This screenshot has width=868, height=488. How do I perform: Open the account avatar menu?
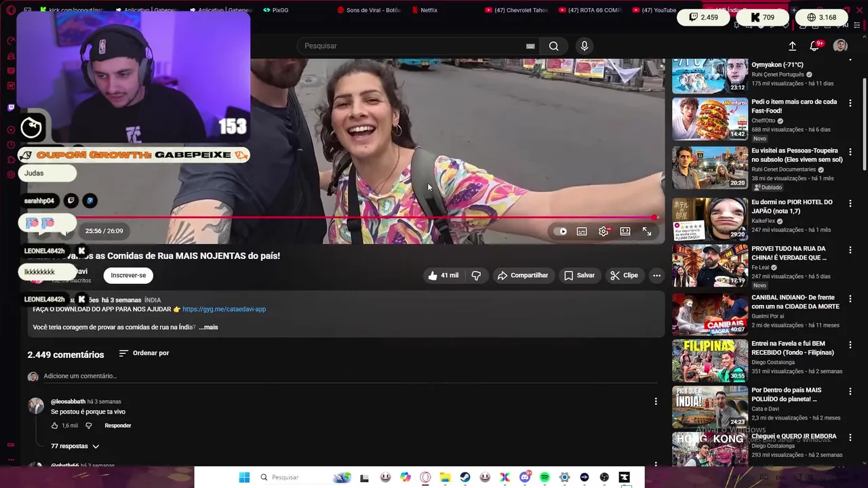[840, 46]
